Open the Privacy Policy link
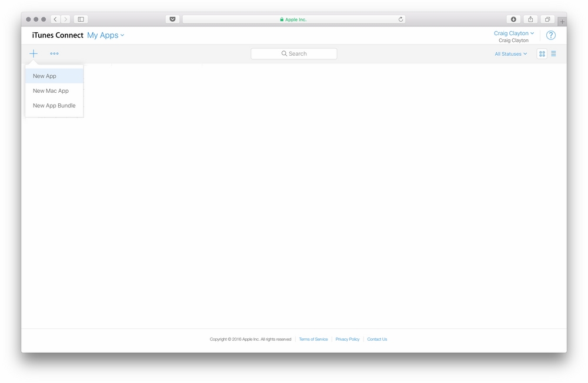Viewport: 588px width, 383px height. [348, 339]
